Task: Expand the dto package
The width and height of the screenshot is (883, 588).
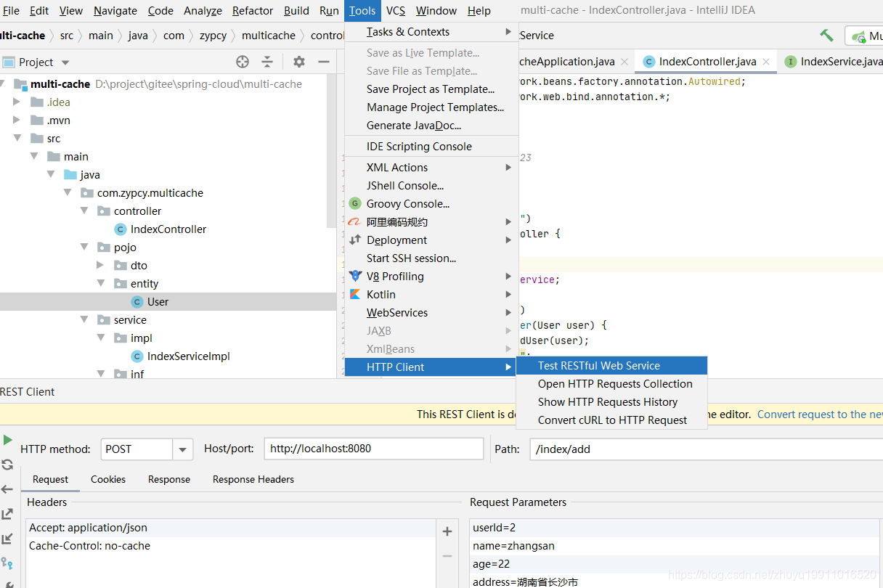Action: point(101,266)
